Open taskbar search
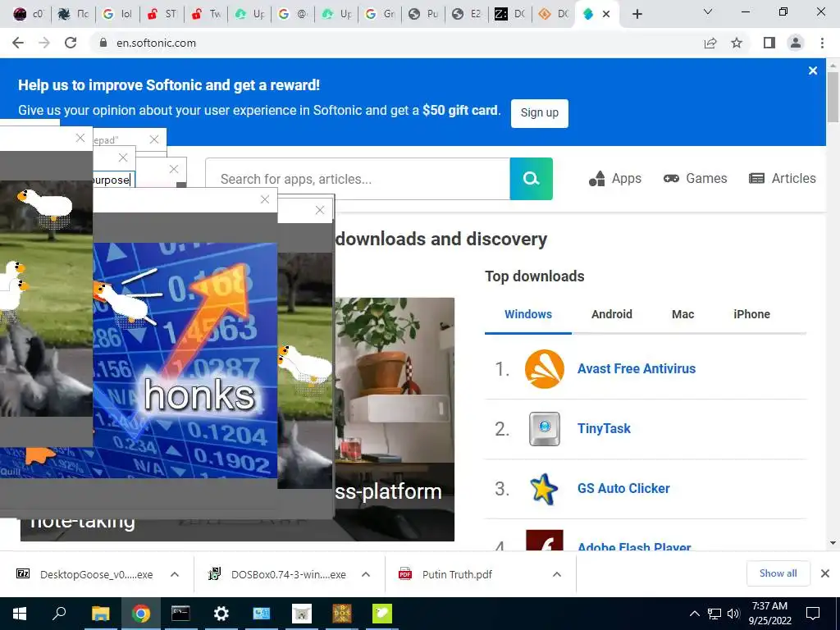This screenshot has width=840, height=630. (x=59, y=614)
